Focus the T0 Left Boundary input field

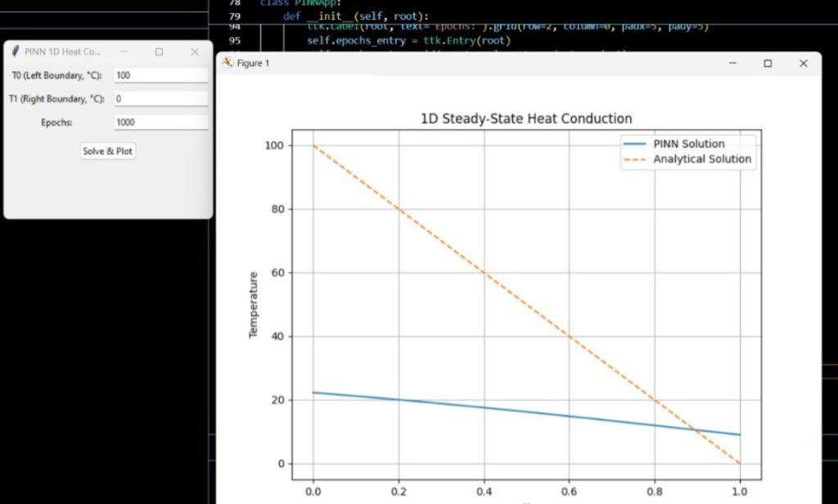pos(160,75)
